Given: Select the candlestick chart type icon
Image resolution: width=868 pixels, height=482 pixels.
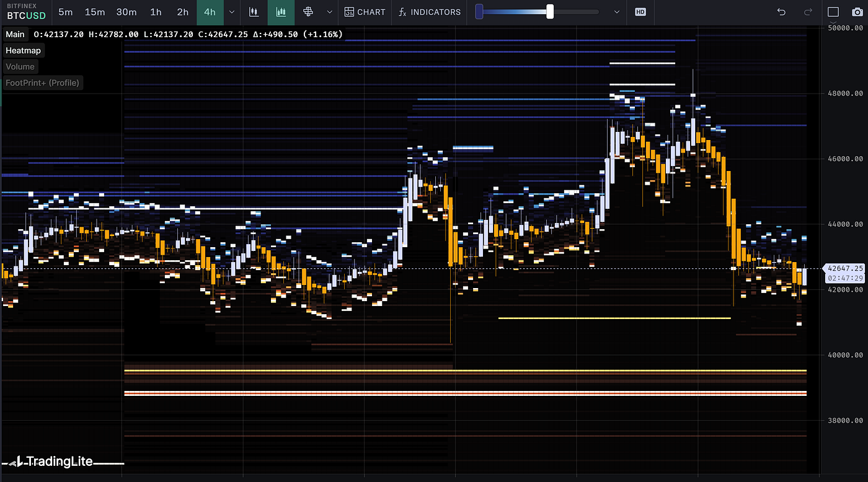Looking at the screenshot, I should click(253, 12).
